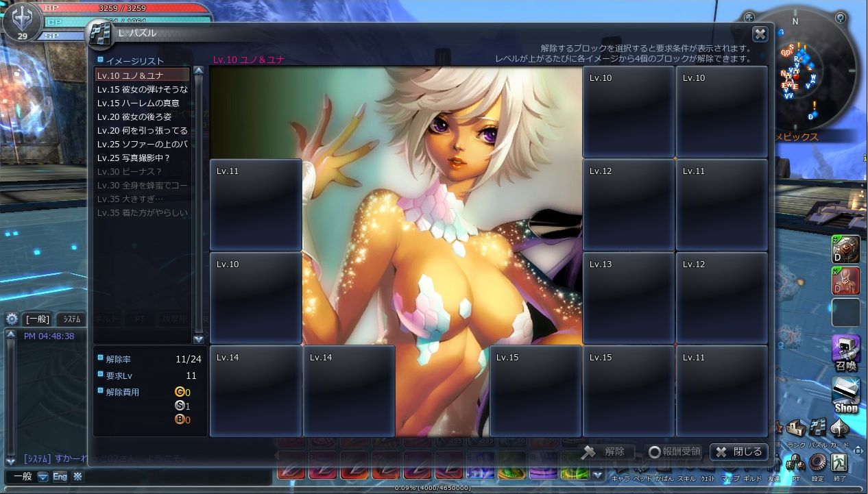This screenshot has width=868, height=494.
Task: Click the ※ emote button in chat bar
Action: [77, 476]
